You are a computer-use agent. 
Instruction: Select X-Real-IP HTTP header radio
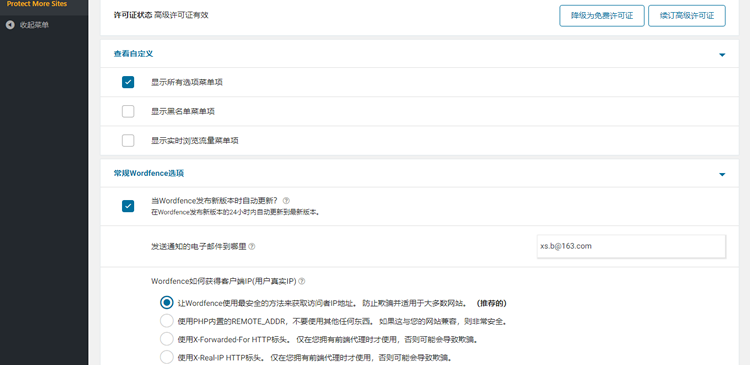point(166,357)
